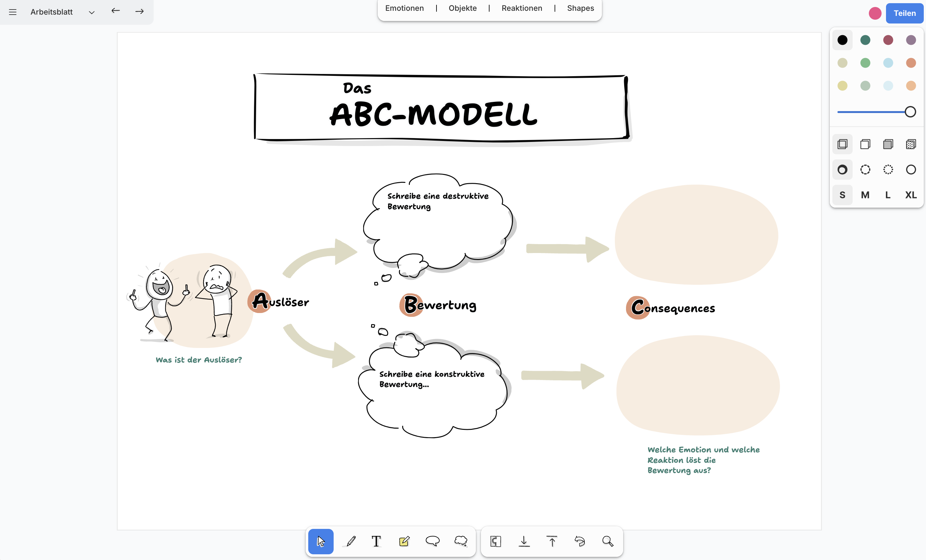Open the hamburger menu
926x560 pixels.
tap(12, 12)
